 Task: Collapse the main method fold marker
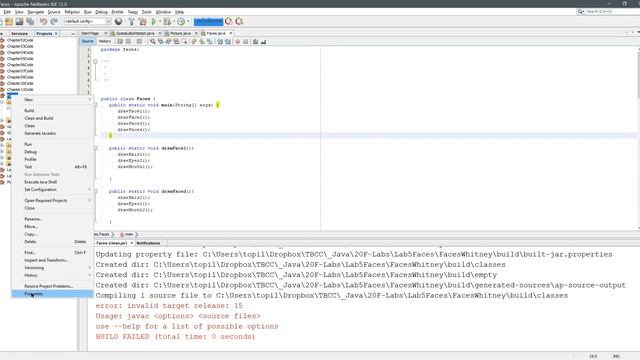(x=96, y=105)
